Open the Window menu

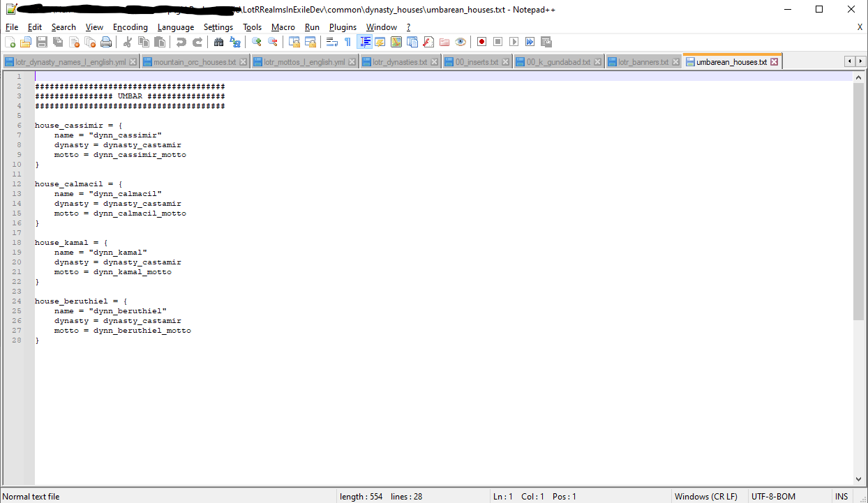[382, 27]
